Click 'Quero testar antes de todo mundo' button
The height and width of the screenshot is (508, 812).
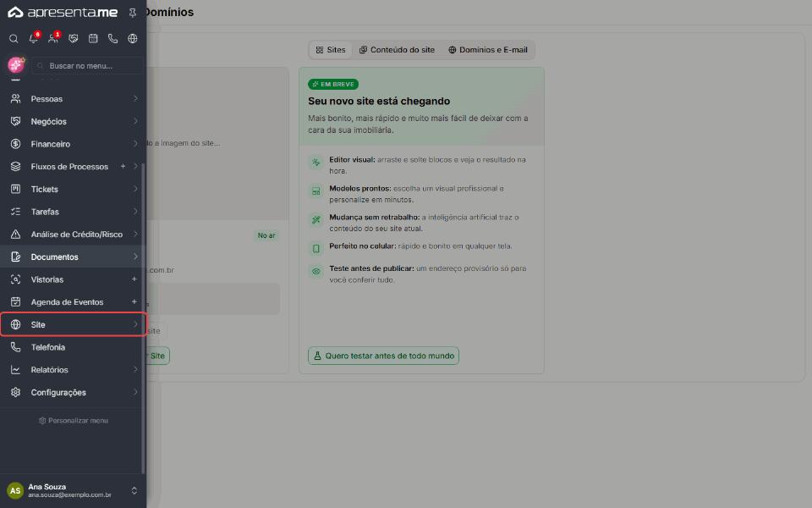click(x=383, y=356)
